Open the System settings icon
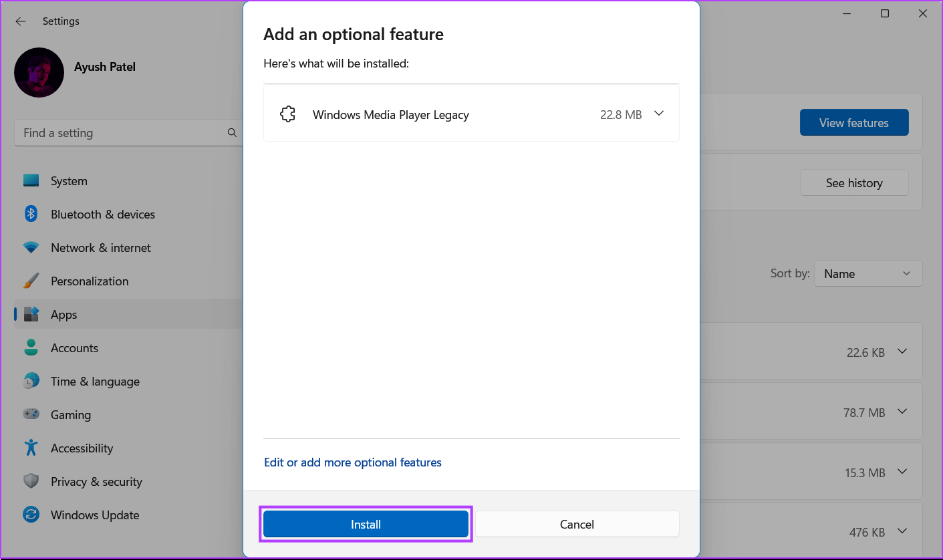943x560 pixels. click(x=31, y=181)
